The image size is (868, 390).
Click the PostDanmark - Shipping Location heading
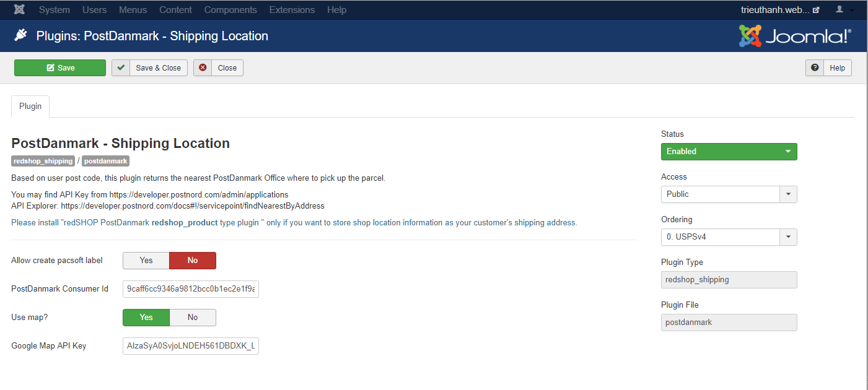click(121, 144)
